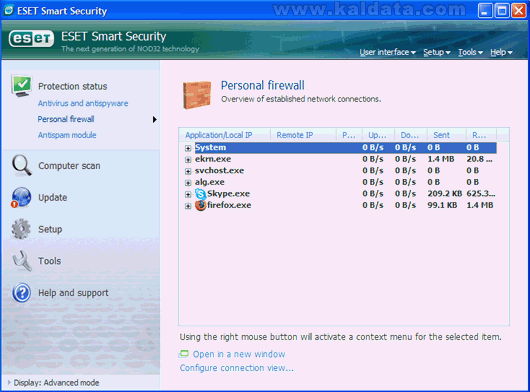530x392 pixels.
Task: Expand the System connection entry
Action: coord(188,148)
